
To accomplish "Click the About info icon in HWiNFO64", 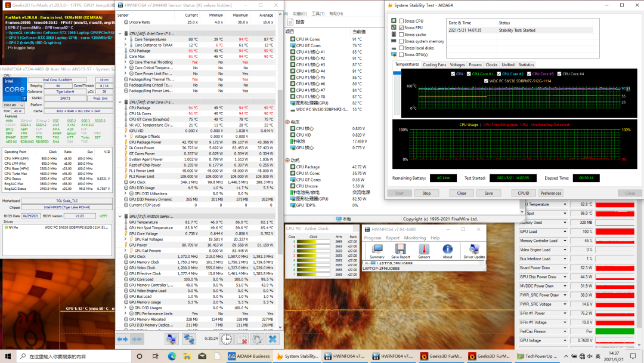I will point(447,250).
